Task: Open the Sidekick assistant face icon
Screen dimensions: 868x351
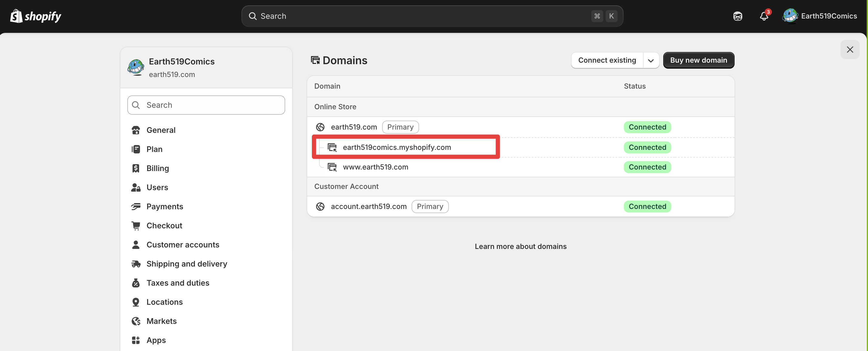Action: [738, 16]
